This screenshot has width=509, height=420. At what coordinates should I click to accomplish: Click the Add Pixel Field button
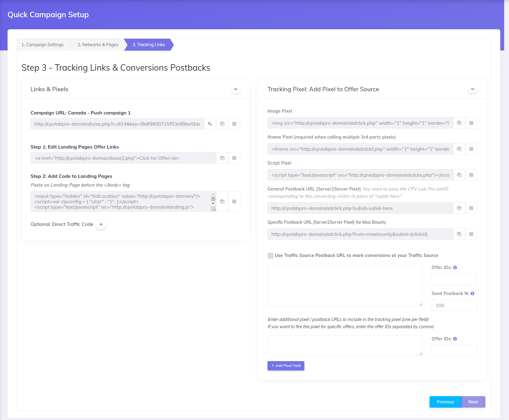click(286, 366)
